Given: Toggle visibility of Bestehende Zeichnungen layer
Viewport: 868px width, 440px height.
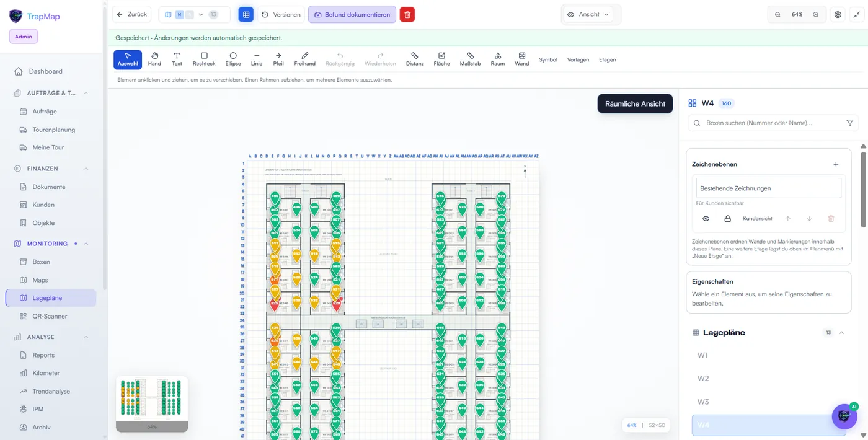Looking at the screenshot, I should pyautogui.click(x=706, y=219).
